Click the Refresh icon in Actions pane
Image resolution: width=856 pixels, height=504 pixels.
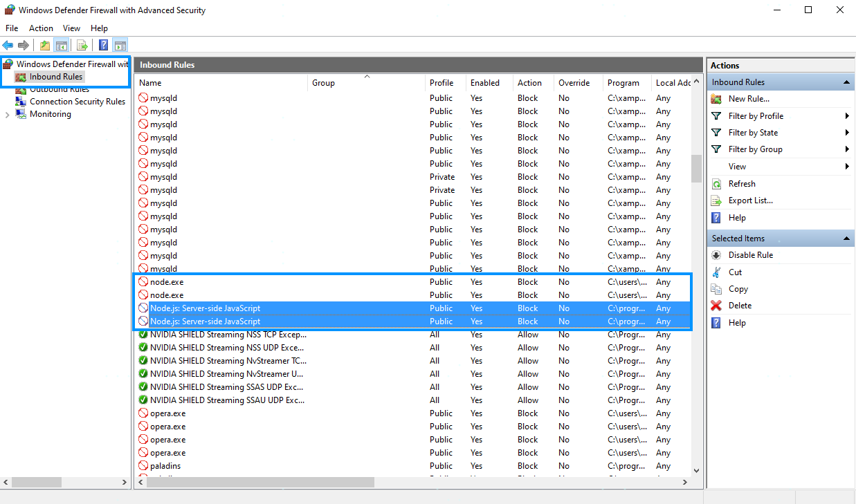(x=717, y=184)
